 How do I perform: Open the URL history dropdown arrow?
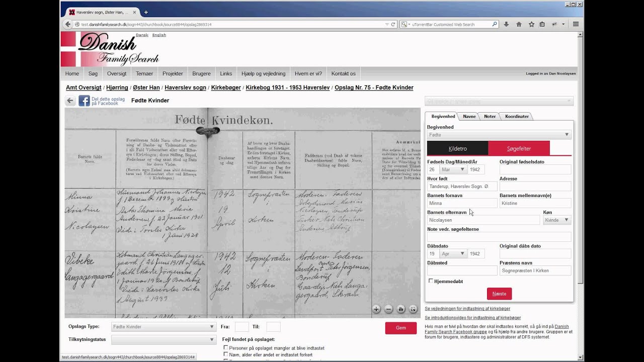click(x=386, y=24)
